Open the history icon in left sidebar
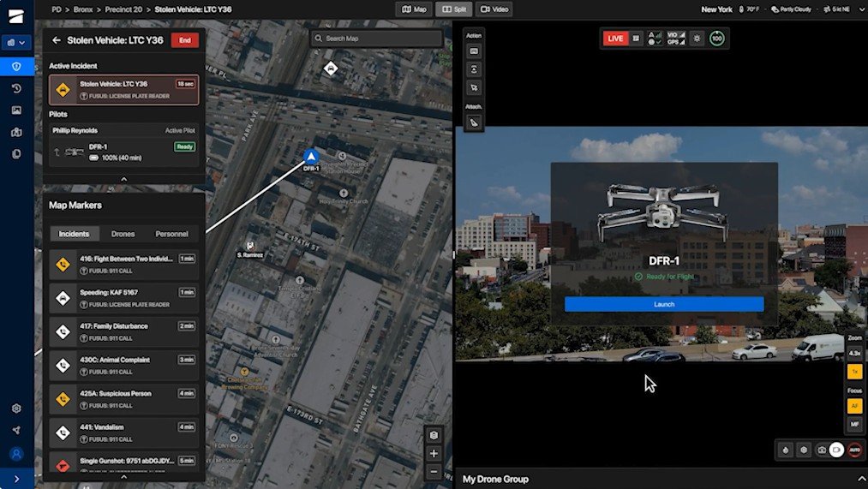Screen dimensions: 868x489 click(16, 88)
